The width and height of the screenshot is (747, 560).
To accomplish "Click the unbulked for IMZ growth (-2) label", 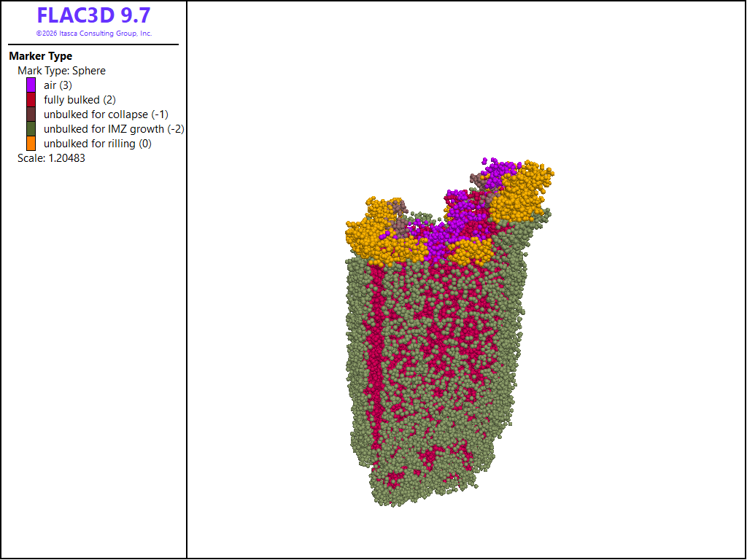I will point(114,129).
